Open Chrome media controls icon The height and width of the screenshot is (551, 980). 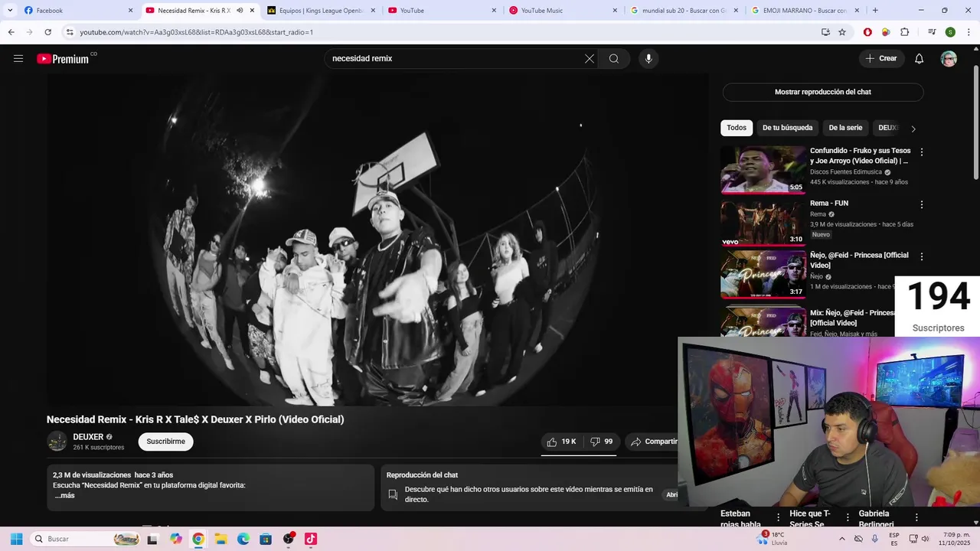932,32
